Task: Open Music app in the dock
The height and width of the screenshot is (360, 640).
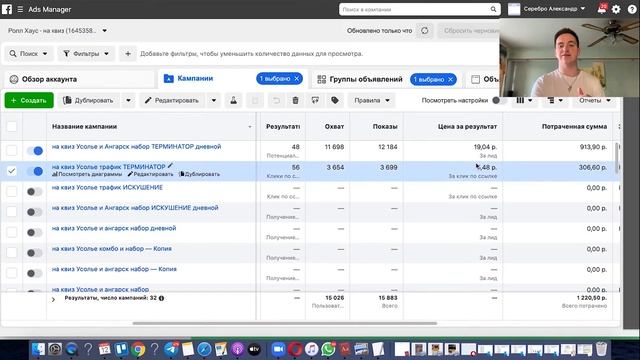Action: pos(311,349)
